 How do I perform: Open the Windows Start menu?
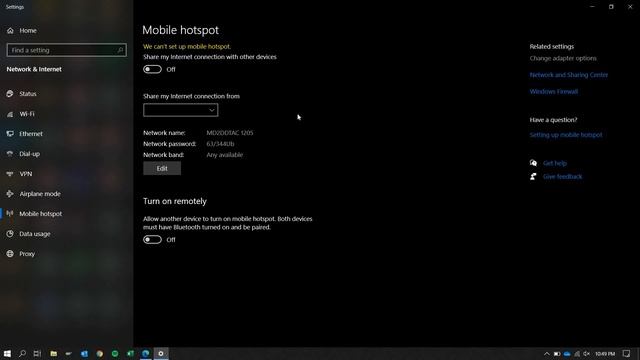pyautogui.click(x=7, y=353)
